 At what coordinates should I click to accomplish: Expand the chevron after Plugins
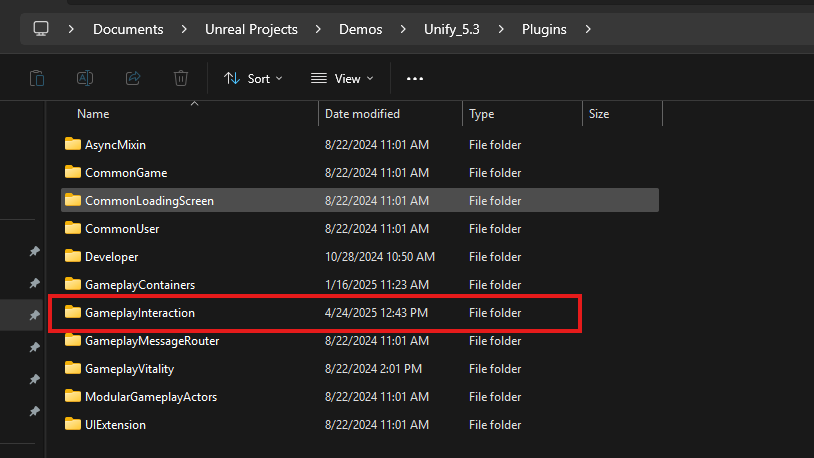(x=588, y=29)
